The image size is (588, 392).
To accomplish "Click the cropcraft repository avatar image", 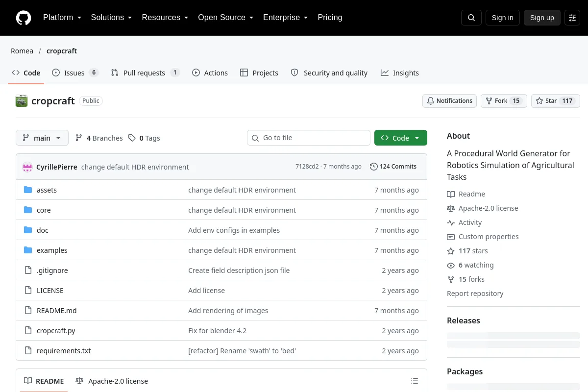I will click(22, 101).
